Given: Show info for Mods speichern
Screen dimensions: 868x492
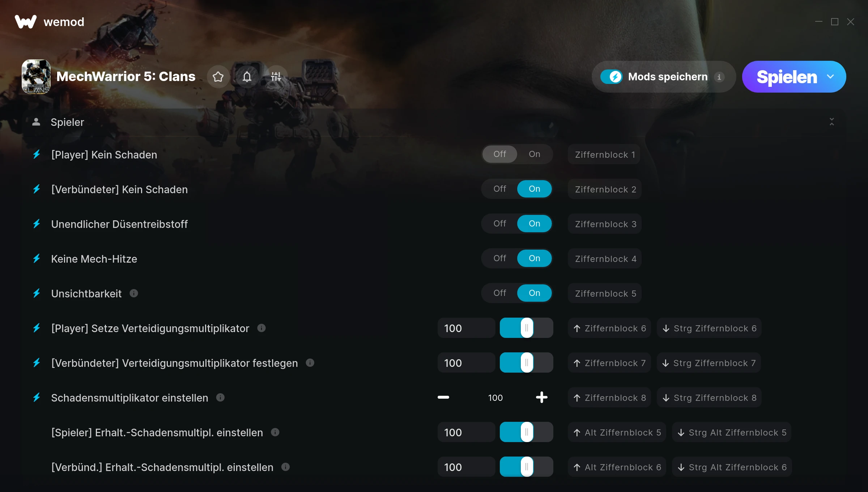Looking at the screenshot, I should [x=719, y=77].
